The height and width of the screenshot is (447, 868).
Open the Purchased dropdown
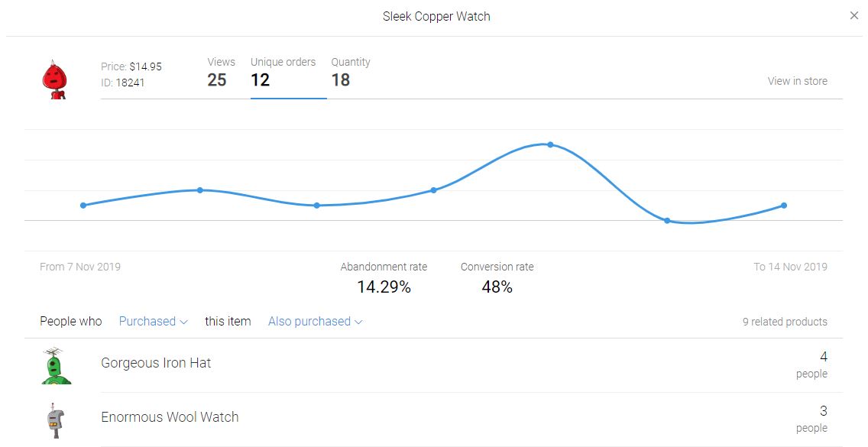[154, 321]
